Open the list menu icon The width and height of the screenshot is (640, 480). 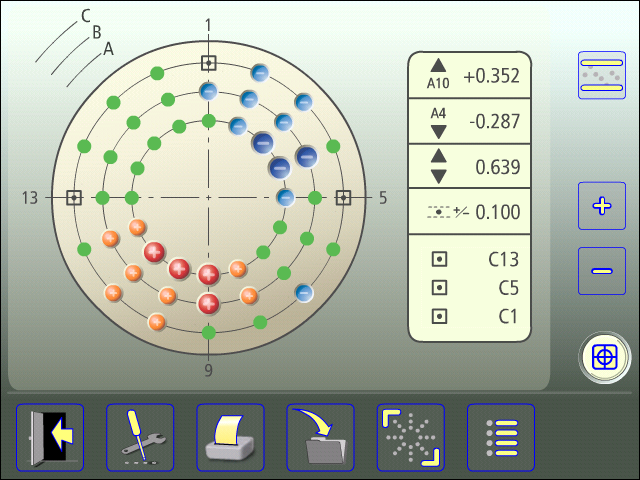pyautogui.click(x=501, y=437)
